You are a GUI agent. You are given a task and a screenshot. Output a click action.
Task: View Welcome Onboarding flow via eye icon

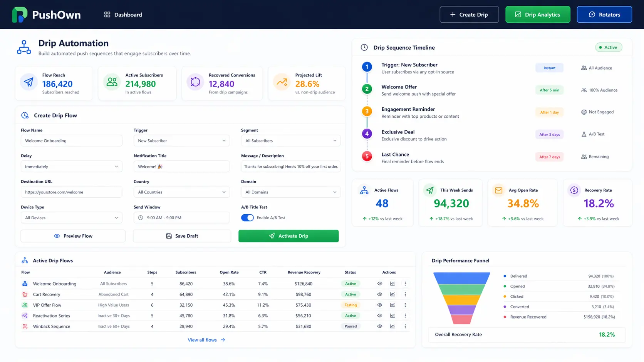[380, 284]
